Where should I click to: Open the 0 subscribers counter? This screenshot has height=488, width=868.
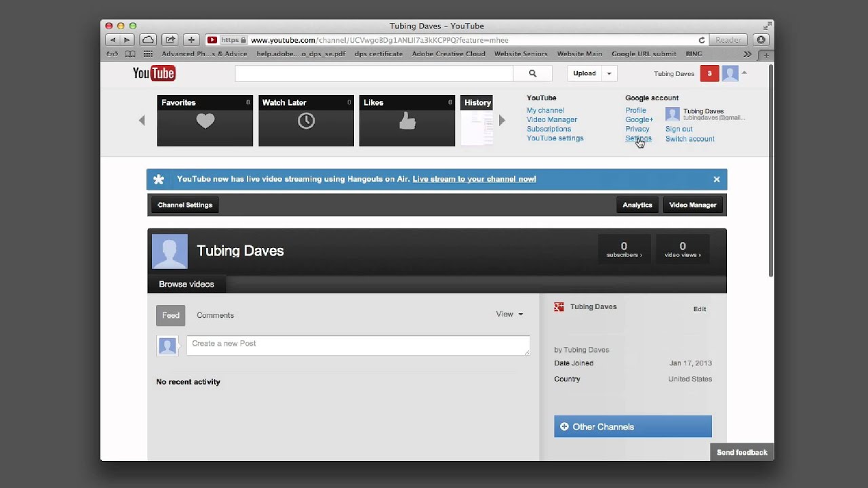(624, 250)
